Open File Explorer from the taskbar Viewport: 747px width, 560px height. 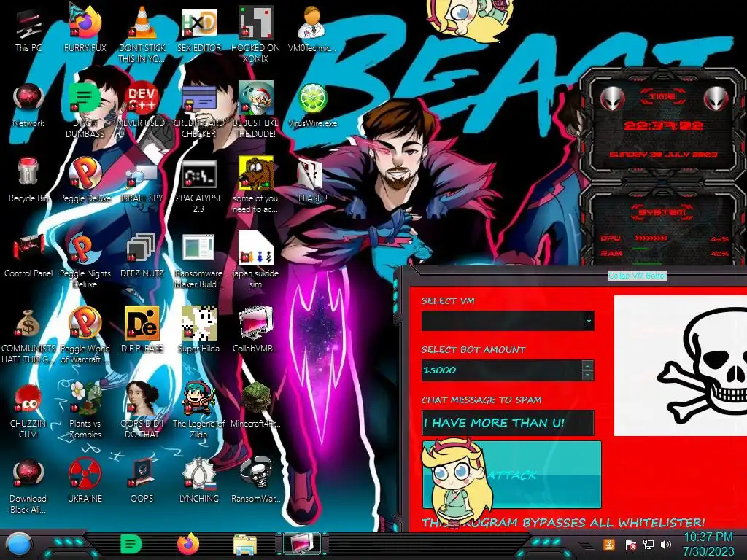245,545
